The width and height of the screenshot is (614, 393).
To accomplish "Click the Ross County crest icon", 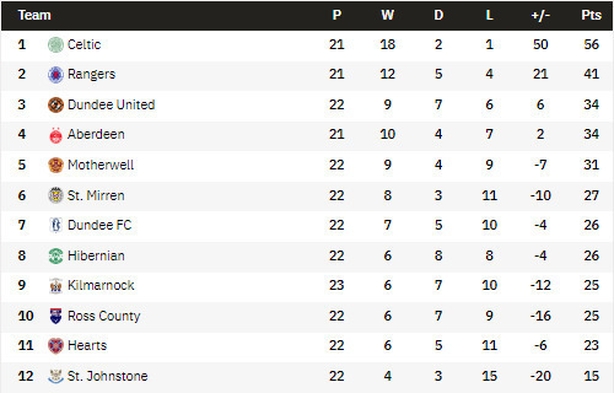I will tap(56, 316).
